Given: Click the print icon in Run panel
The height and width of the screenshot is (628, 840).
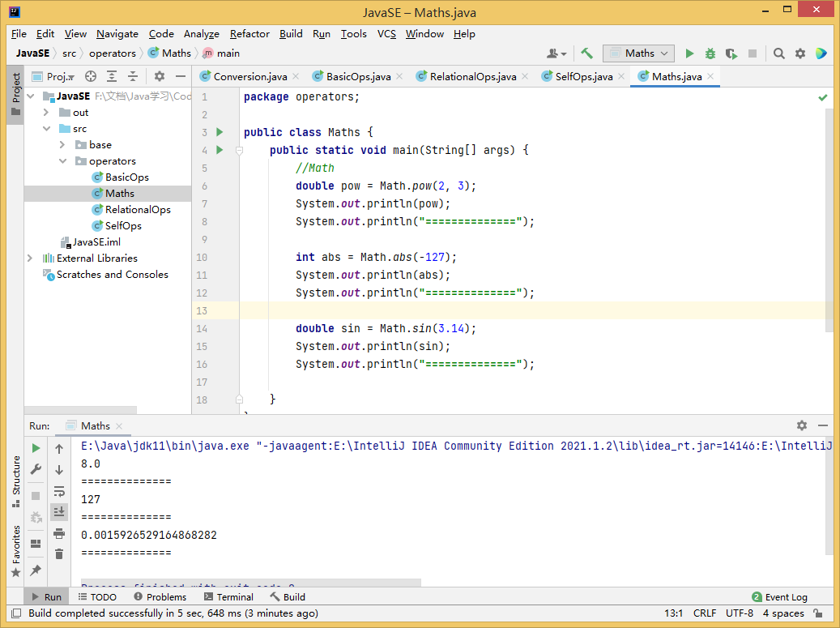Looking at the screenshot, I should tap(59, 533).
